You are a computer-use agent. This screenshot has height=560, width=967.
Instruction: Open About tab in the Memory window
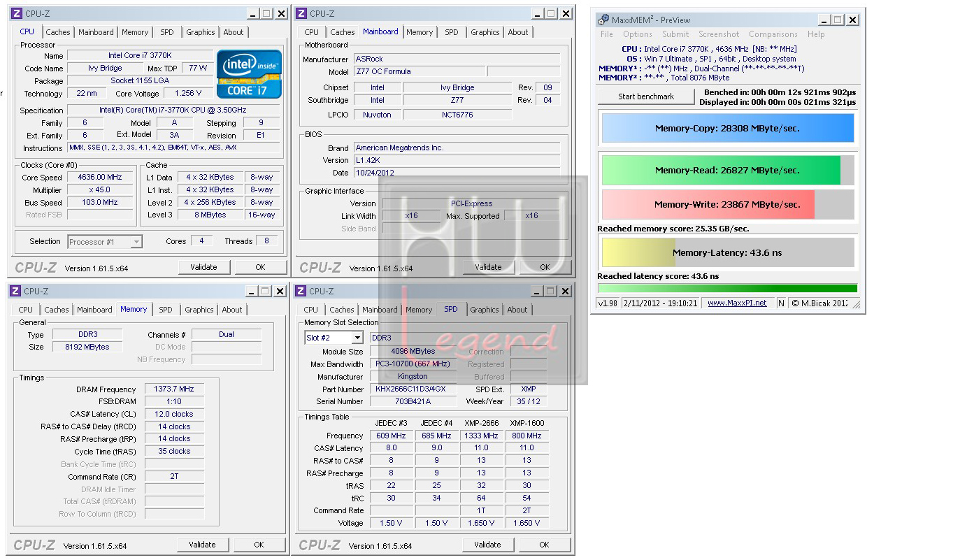[x=232, y=310]
